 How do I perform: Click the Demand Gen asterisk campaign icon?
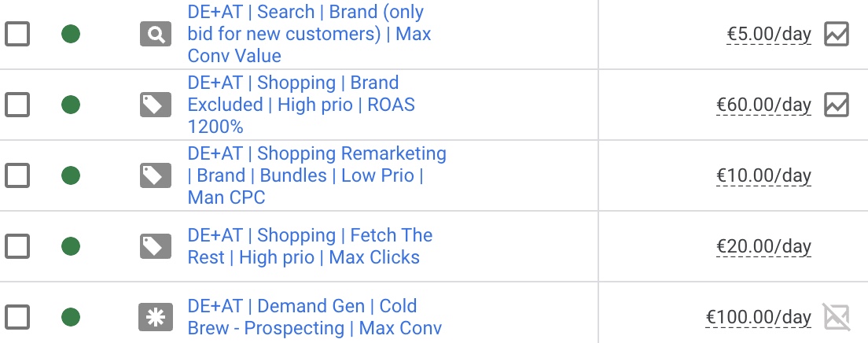coord(156,317)
